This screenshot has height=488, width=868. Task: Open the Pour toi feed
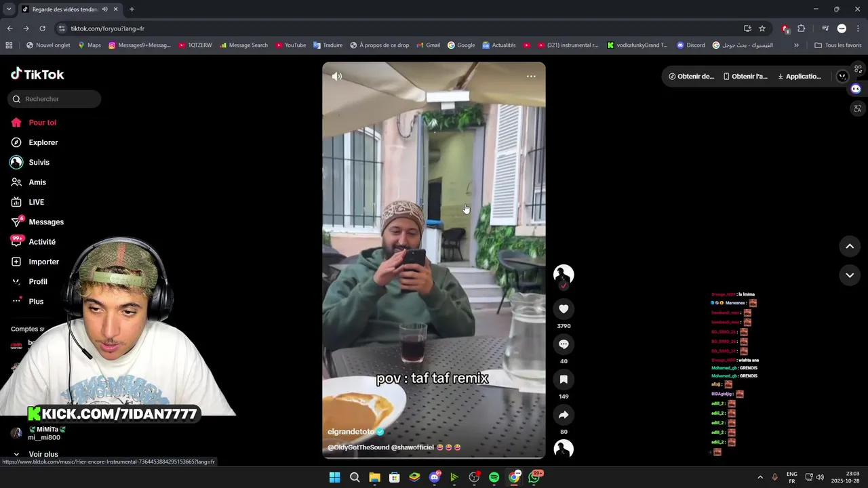click(34, 123)
